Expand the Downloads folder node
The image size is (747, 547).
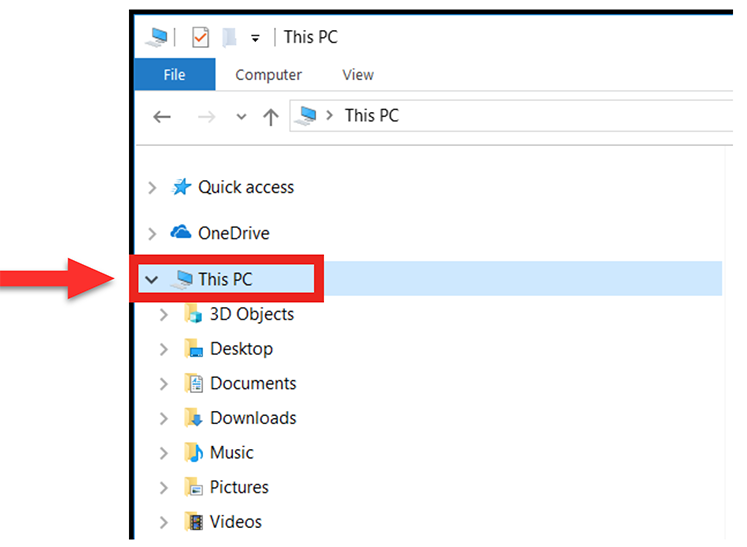pyautogui.click(x=164, y=418)
